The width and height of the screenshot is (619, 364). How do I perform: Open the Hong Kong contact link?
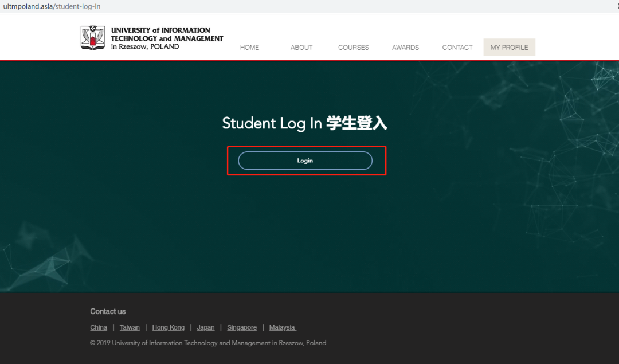pos(168,327)
